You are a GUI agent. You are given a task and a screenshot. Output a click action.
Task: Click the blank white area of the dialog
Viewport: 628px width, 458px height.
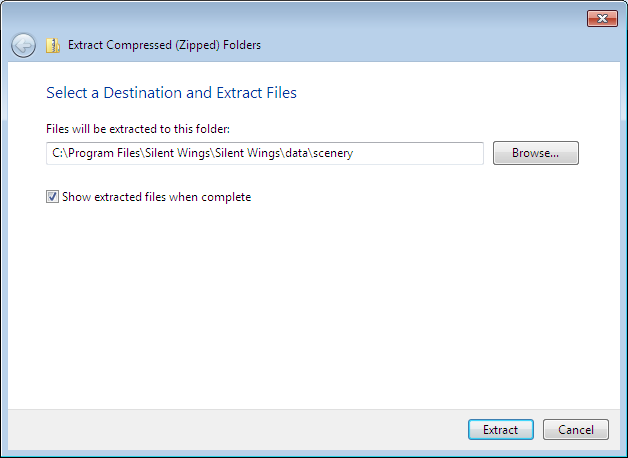pos(314,304)
